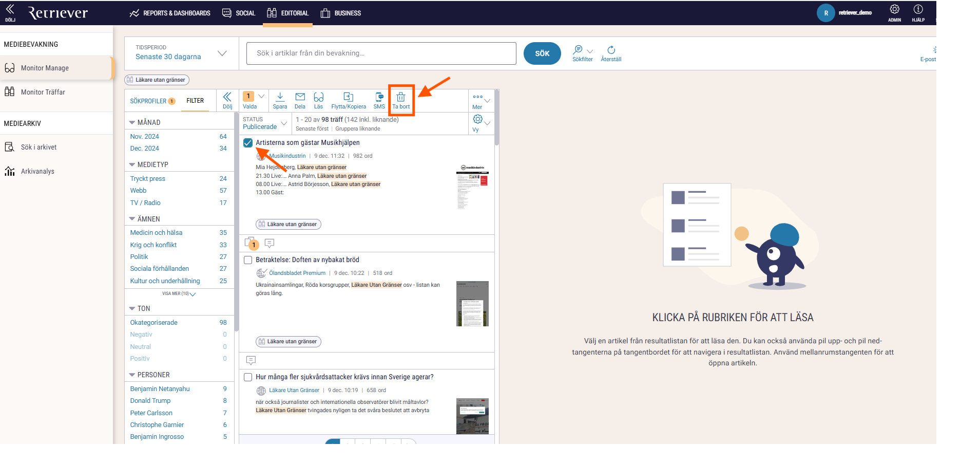Open the Social menu
This screenshot has height=463, width=980.
(x=239, y=13)
